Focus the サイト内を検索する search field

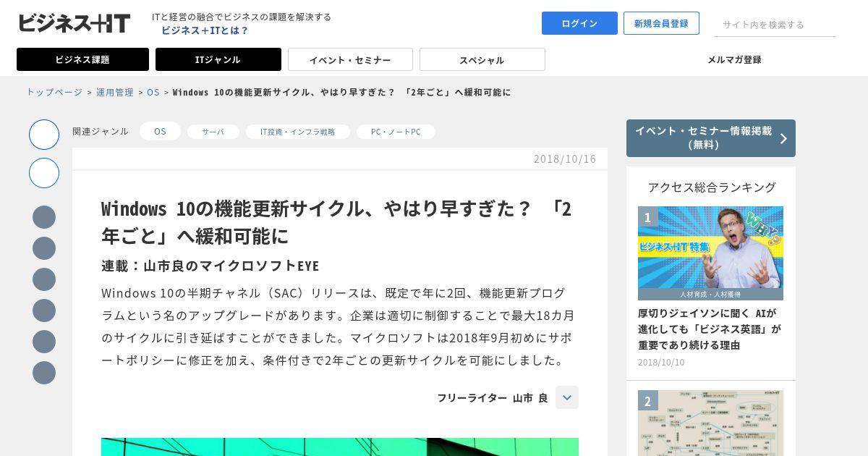774,25
